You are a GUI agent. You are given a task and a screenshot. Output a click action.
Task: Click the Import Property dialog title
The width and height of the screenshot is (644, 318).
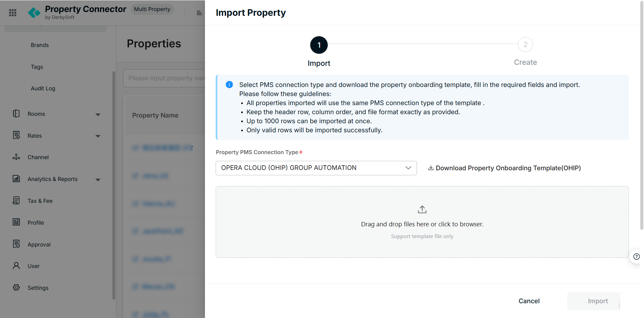[251, 13]
